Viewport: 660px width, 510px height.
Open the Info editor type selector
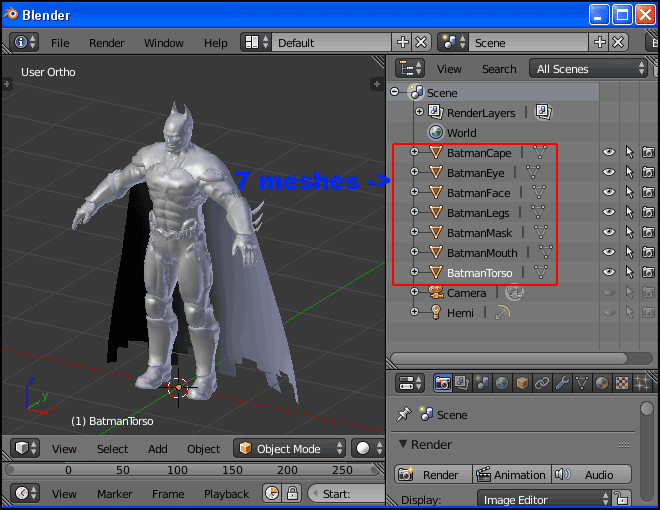coord(24,42)
